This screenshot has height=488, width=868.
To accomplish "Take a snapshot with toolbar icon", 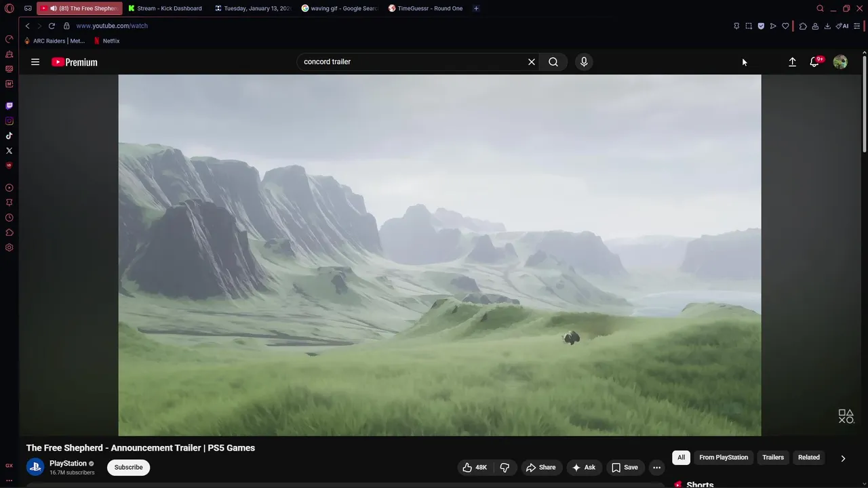I will (x=749, y=26).
